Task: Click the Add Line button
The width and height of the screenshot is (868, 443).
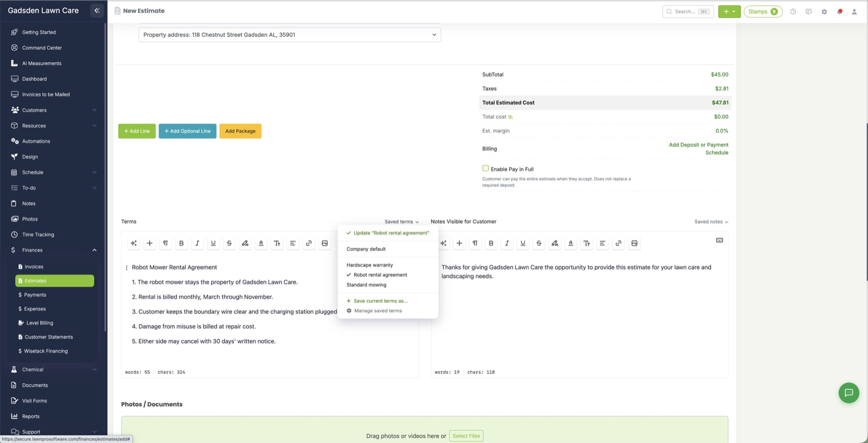Action: 137,131
